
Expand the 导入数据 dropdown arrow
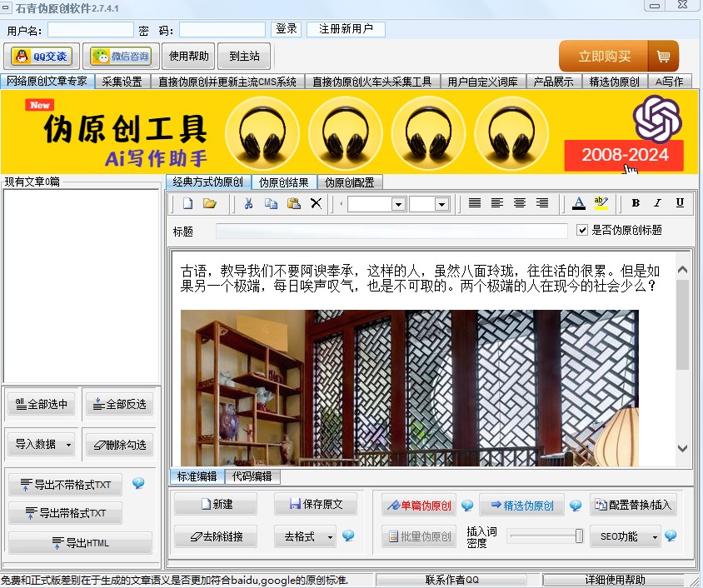(68, 445)
